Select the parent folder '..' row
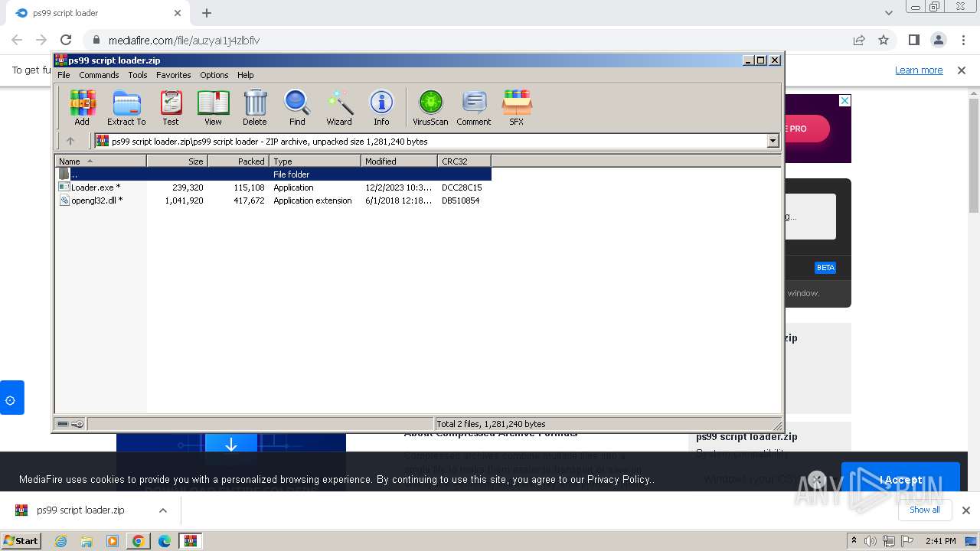The height and width of the screenshot is (551, 980). (273, 174)
